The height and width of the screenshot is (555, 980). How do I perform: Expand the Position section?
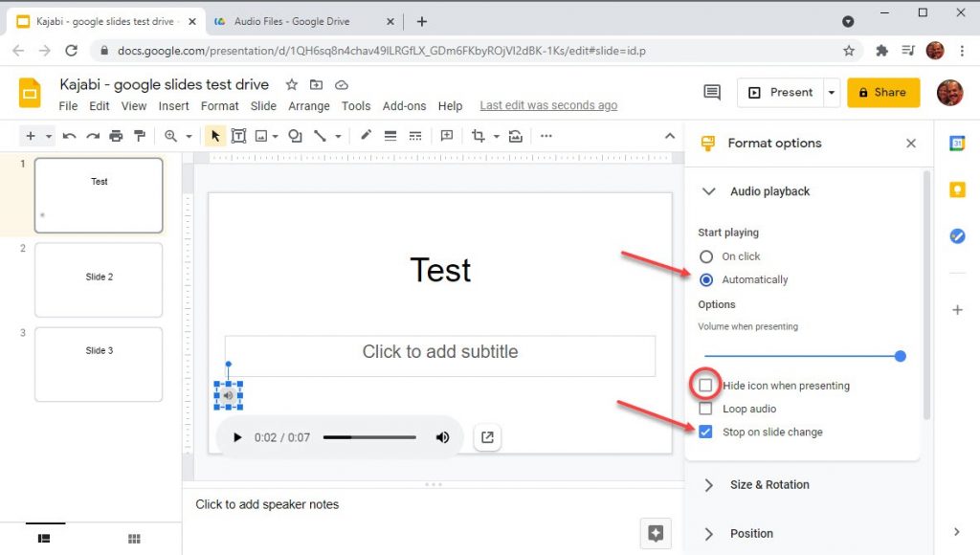click(708, 534)
